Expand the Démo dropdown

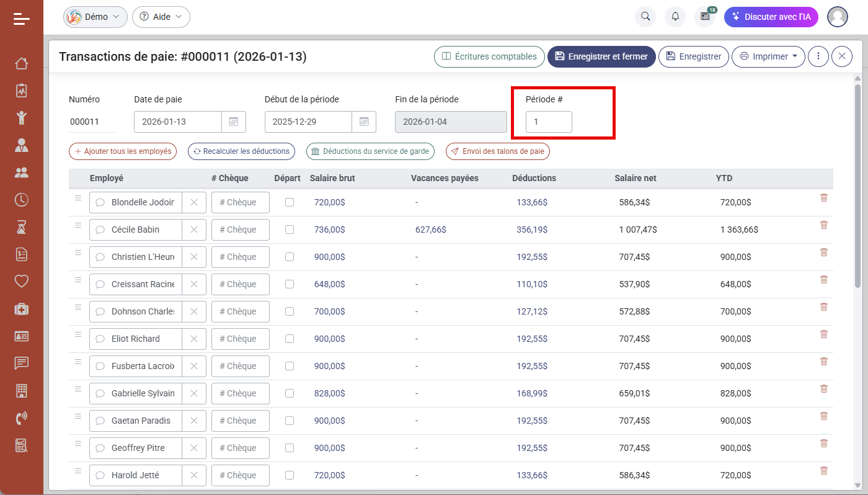click(95, 17)
